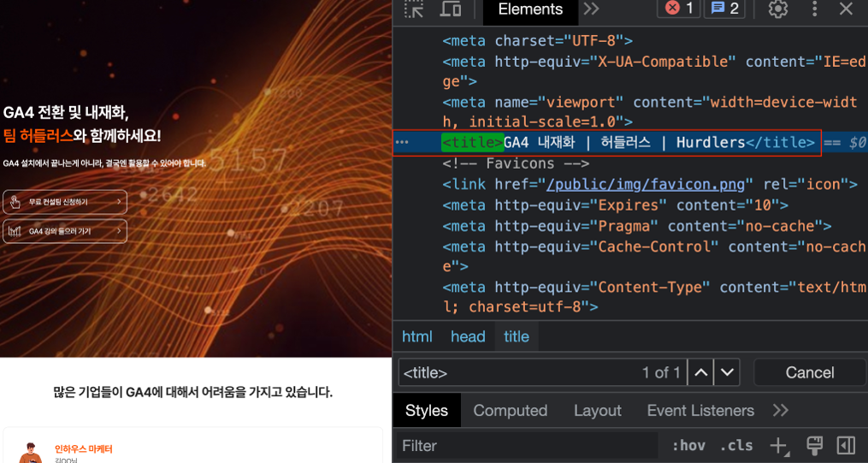
Task: Go to next search result arrow
Action: pos(727,373)
